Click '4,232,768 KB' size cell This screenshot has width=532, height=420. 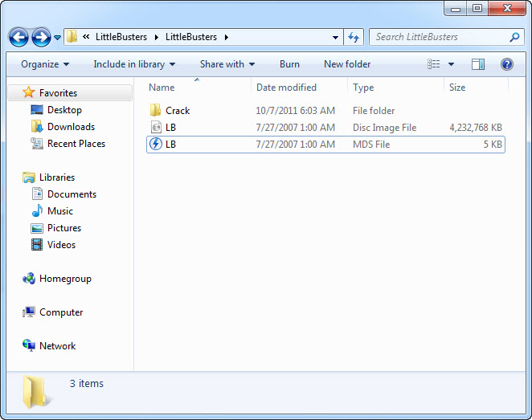click(476, 128)
